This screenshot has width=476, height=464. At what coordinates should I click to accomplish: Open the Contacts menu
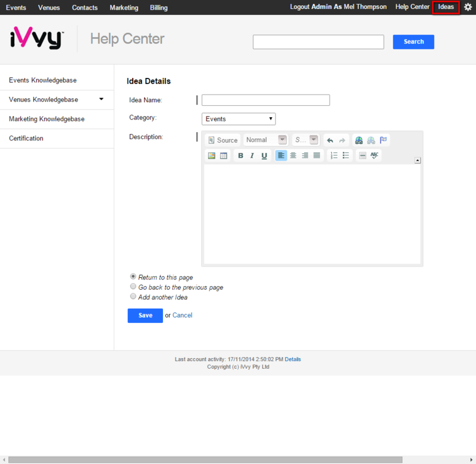coord(84,8)
